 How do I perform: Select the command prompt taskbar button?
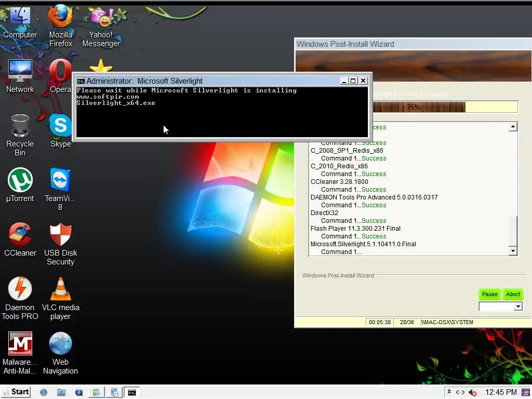[x=131, y=393]
